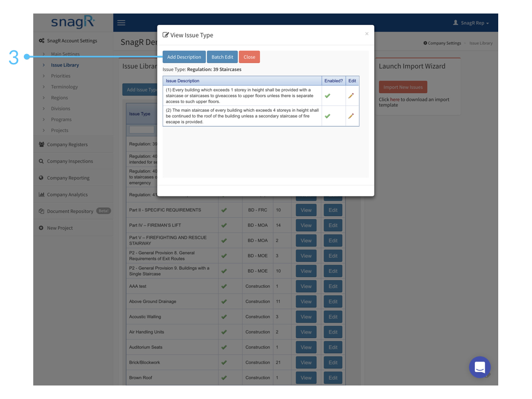Click View for Part II - SPECIFIC REQUIREMENTS
This screenshot has height=399, width=532.
(306, 210)
